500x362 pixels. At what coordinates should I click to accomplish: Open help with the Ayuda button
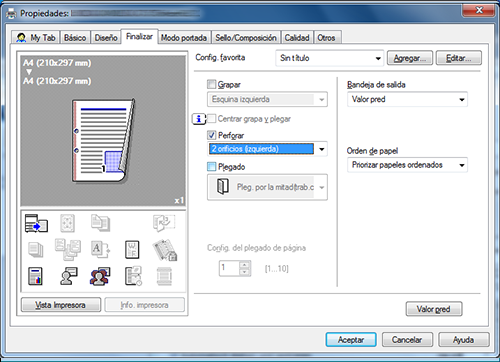(464, 340)
